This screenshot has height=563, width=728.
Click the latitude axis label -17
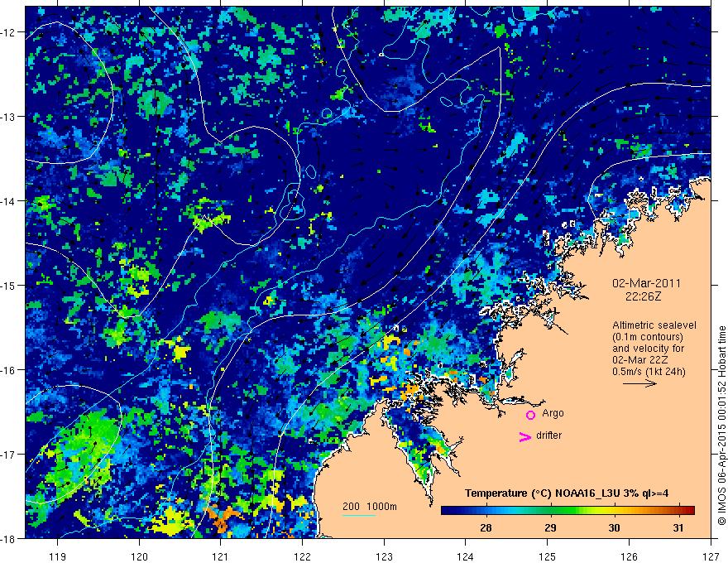8,455
